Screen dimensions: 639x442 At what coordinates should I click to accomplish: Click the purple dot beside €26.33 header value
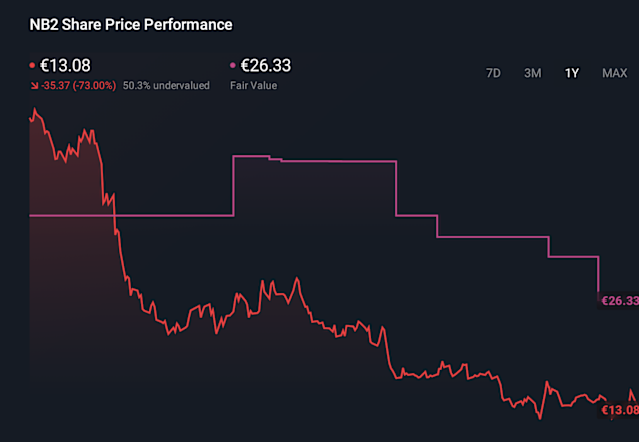(x=233, y=67)
